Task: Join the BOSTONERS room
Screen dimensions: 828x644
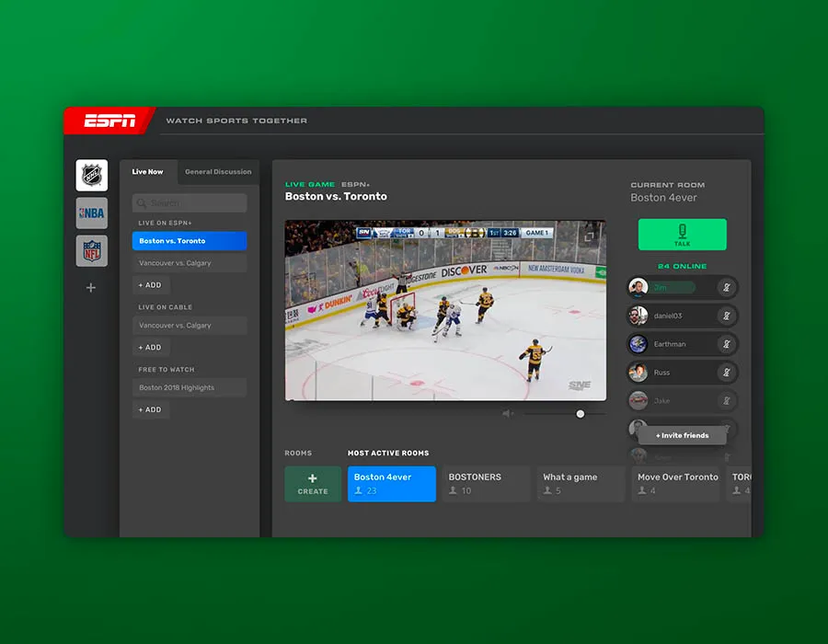Action: tap(487, 484)
